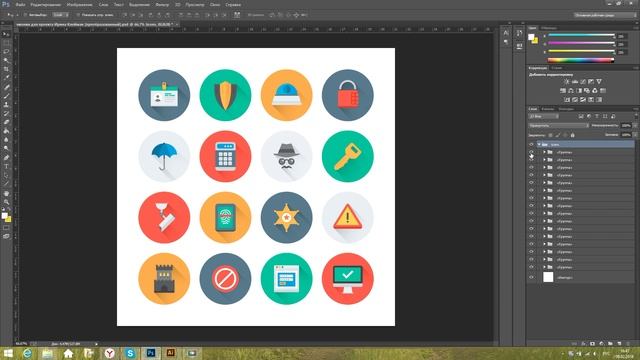Toggle Quick Mask mode

point(6,228)
